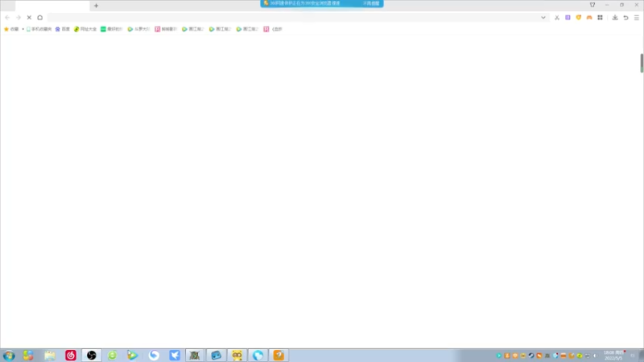The height and width of the screenshot is (362, 644).
Task: Open the skin changer shirt icon
Action: [592, 5]
